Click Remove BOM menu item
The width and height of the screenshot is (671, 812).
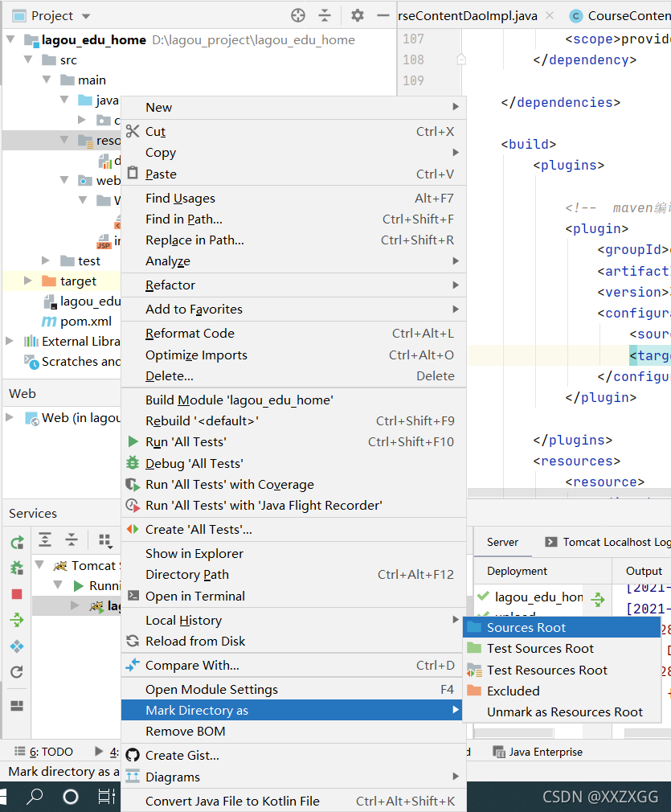(293, 732)
